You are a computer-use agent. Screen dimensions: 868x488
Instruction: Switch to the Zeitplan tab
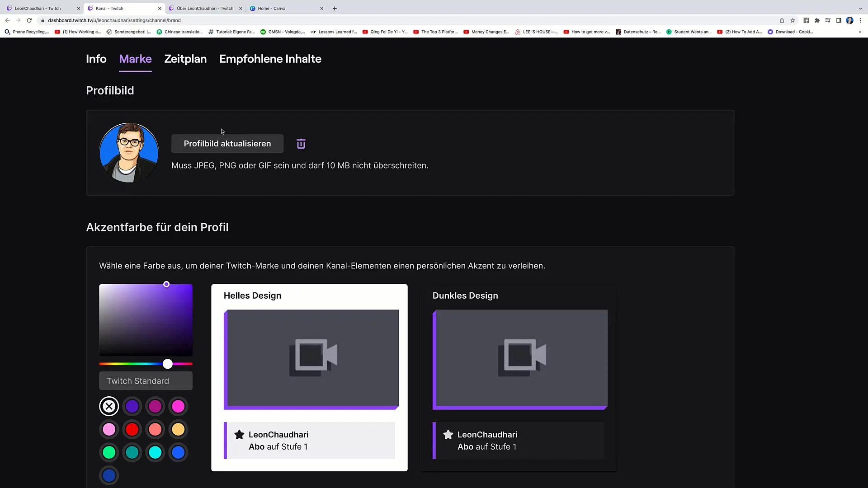click(x=185, y=59)
